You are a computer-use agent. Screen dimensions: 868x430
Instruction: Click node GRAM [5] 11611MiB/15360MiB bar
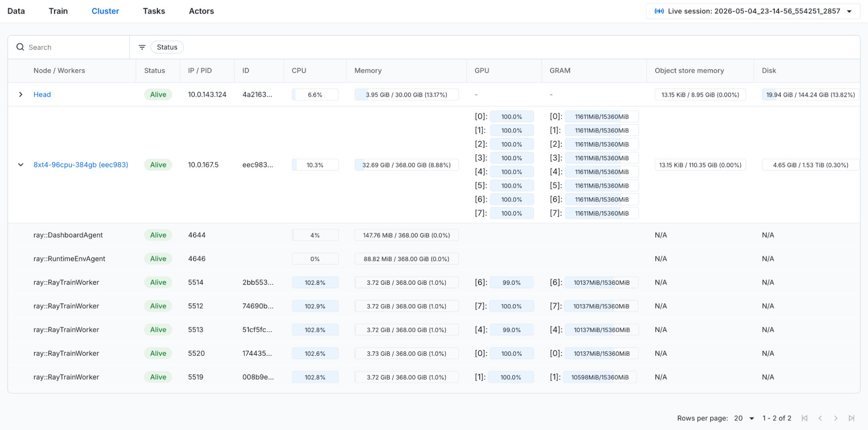point(601,186)
